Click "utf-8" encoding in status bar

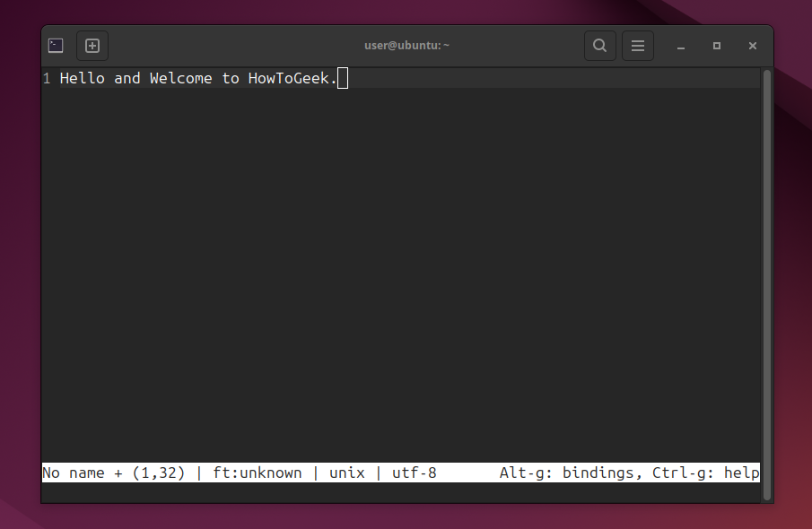click(415, 473)
